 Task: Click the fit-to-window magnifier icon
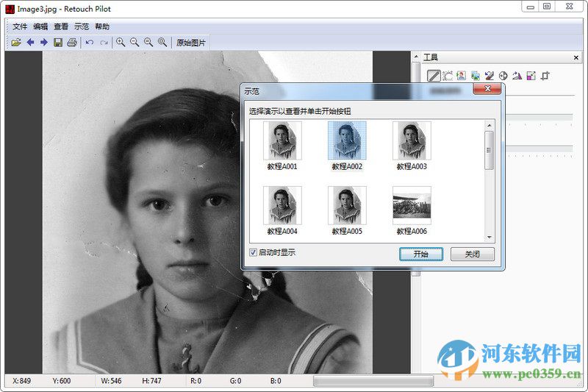(x=162, y=43)
